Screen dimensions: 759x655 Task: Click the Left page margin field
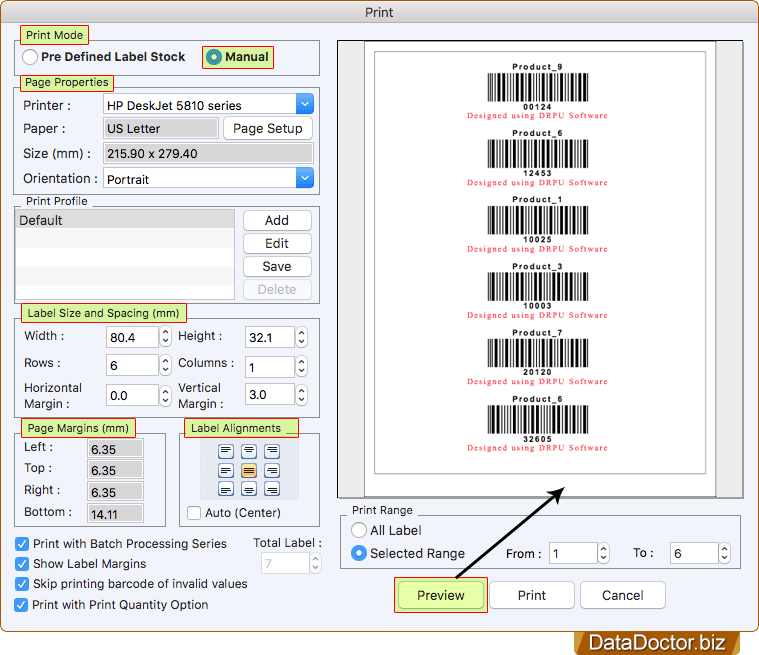pyautogui.click(x=115, y=449)
